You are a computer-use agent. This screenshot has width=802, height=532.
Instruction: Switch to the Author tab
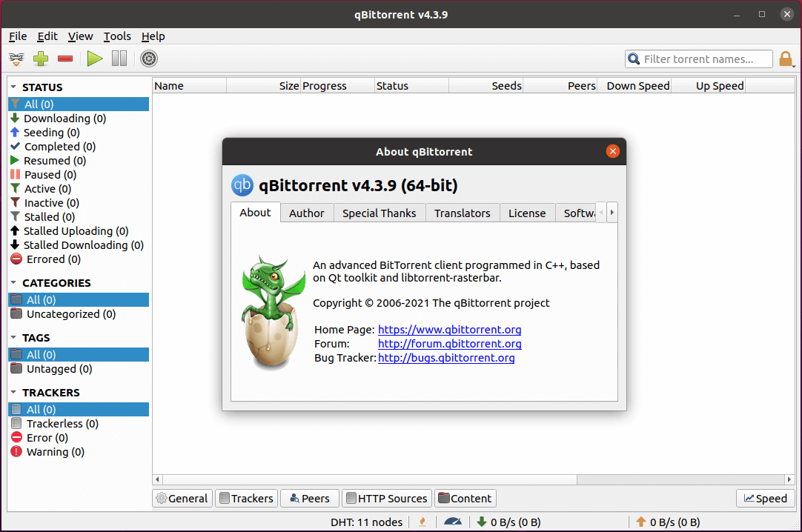tap(307, 213)
